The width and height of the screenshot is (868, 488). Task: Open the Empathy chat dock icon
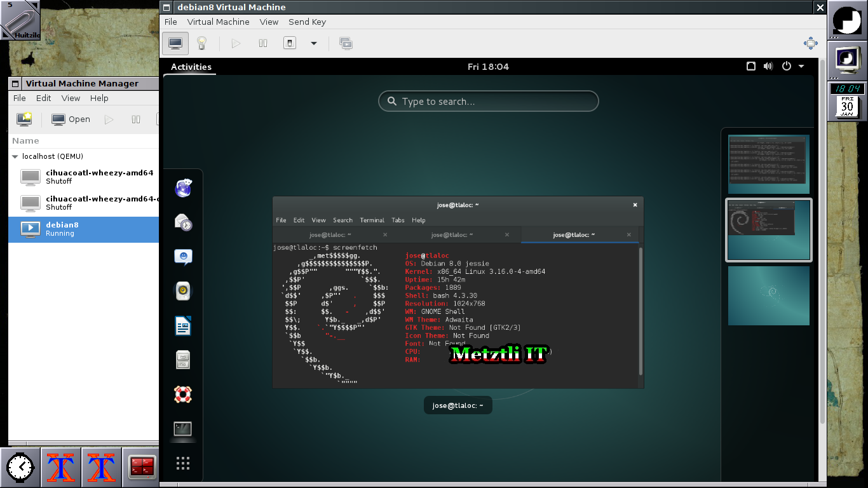click(x=183, y=257)
